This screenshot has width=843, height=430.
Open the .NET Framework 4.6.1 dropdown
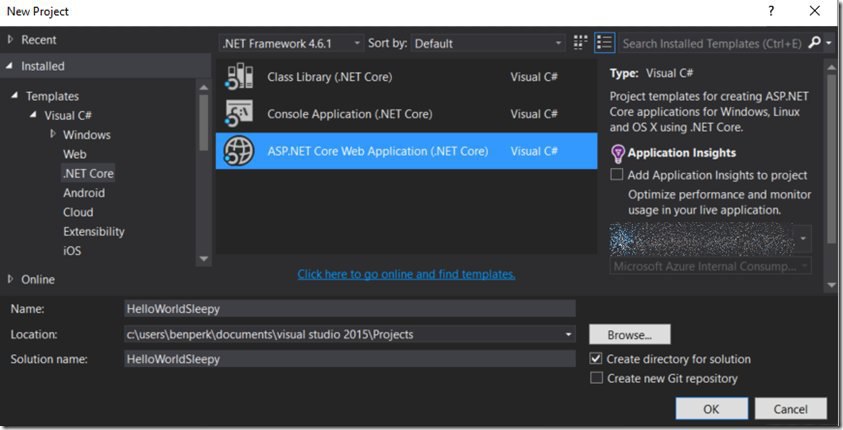[x=291, y=43]
